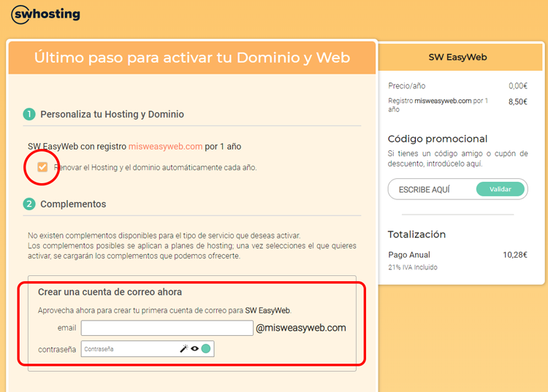This screenshot has width=548, height=392.
Task: Click the 10,28€ total amount
Action: click(515, 255)
